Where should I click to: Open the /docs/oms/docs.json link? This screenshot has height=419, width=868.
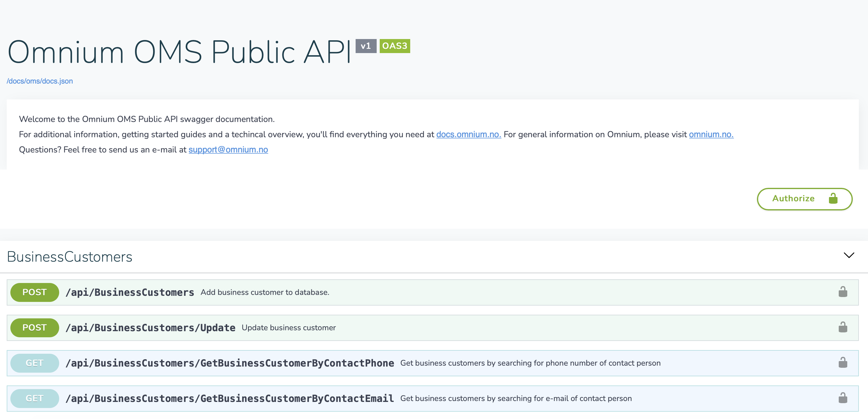click(40, 81)
